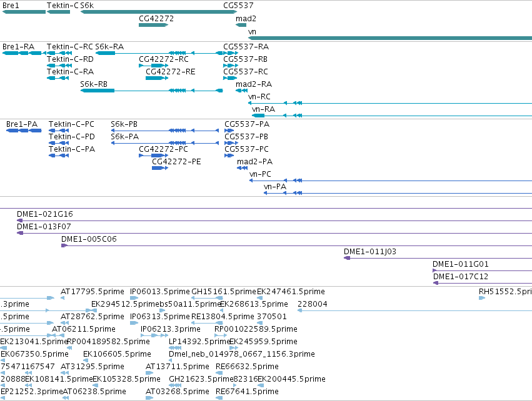This screenshot has width=532, height=401.
Task: Click EST RE66632.5prime
Action: point(247,367)
